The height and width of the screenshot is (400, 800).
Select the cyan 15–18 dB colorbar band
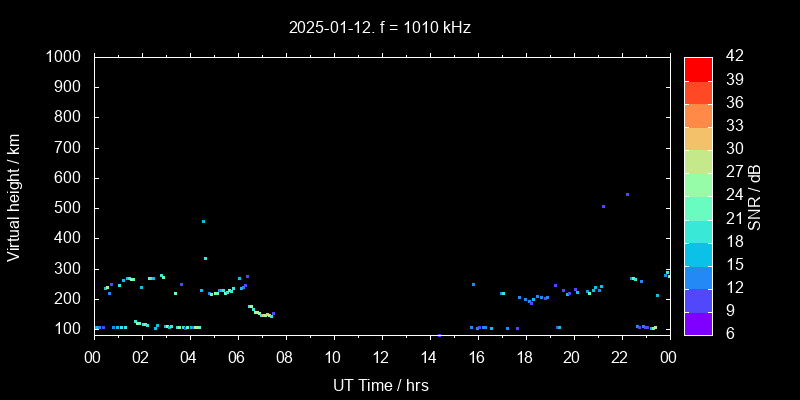[697, 252]
